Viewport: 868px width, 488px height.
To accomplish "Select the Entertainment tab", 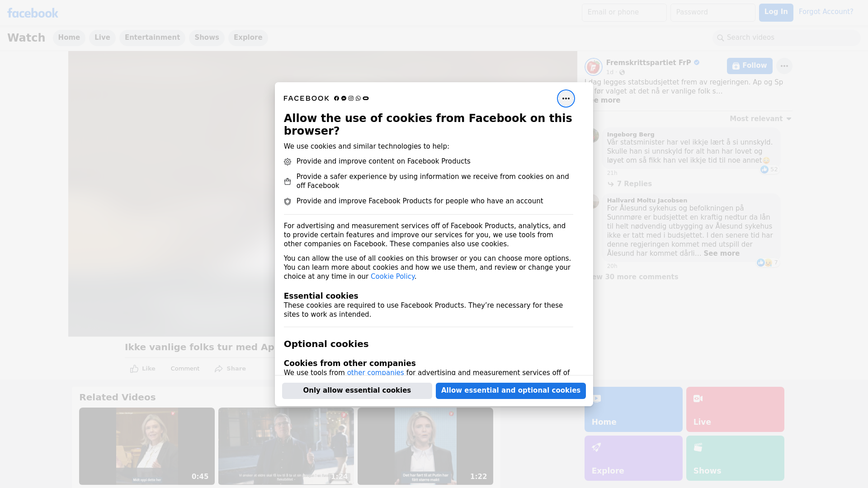I will (152, 38).
